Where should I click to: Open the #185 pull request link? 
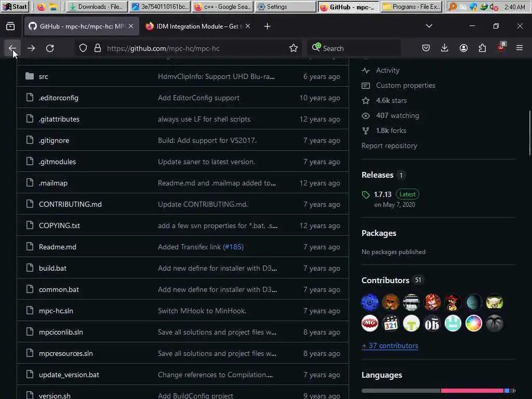[x=233, y=247]
